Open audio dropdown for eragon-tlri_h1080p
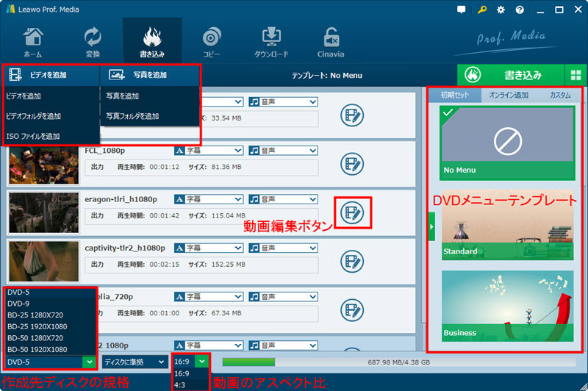The width and height of the screenshot is (588, 391). click(283, 199)
